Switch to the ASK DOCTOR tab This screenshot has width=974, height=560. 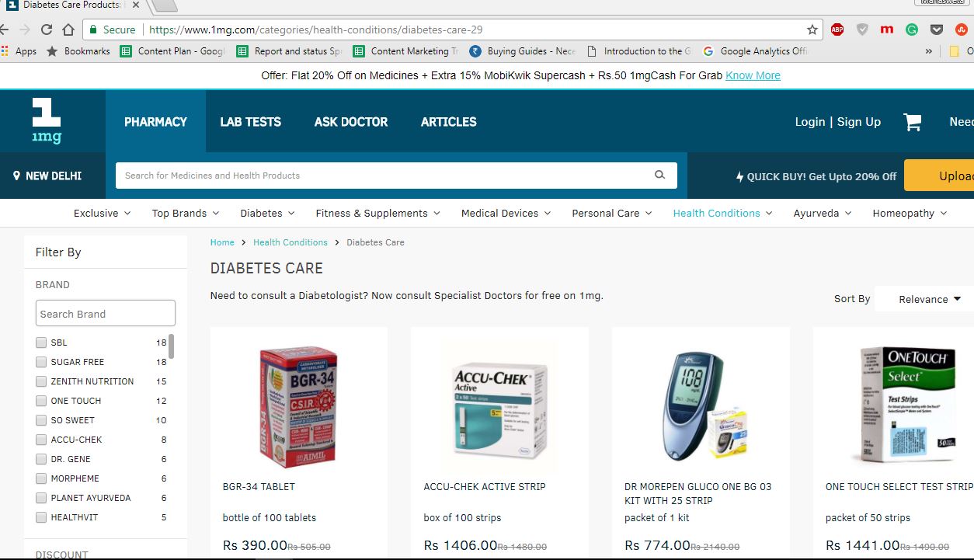[x=351, y=122]
